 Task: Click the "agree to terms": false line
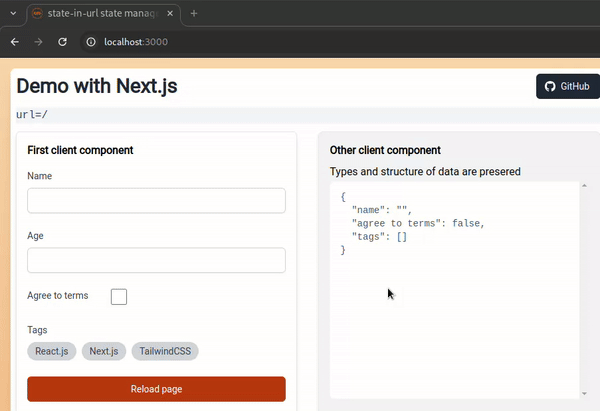tap(418, 223)
